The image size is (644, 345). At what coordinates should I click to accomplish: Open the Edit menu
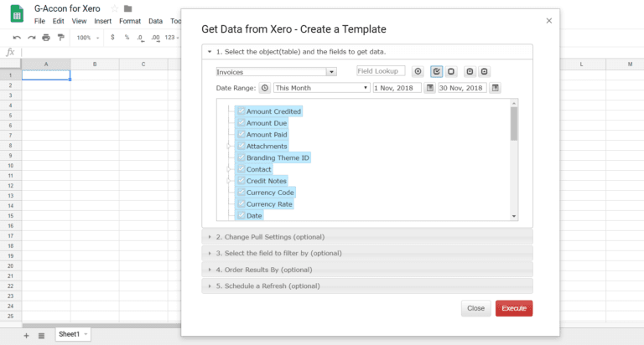click(x=58, y=21)
